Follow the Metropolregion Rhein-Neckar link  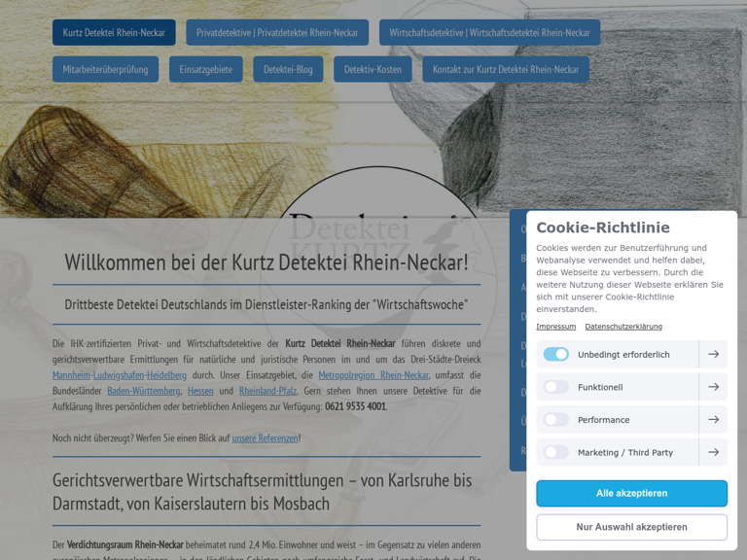tap(373, 375)
